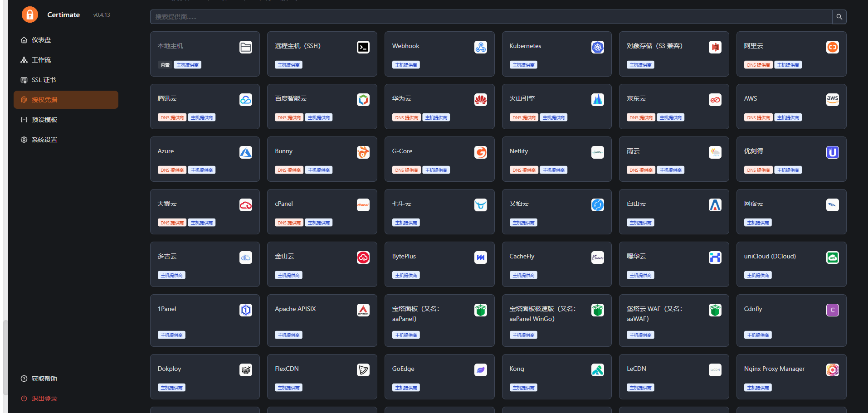
Task: Click the Apache APISIX logo icon
Action: point(363,310)
